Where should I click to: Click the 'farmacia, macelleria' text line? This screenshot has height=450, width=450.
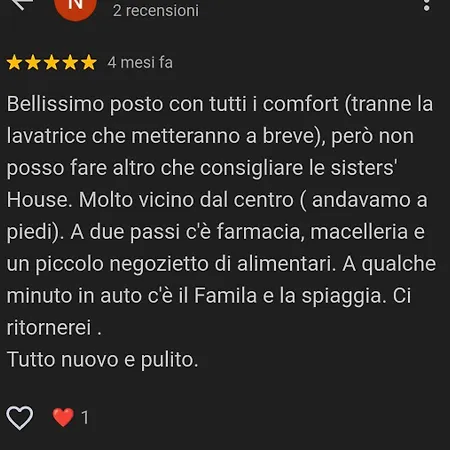[x=216, y=232]
